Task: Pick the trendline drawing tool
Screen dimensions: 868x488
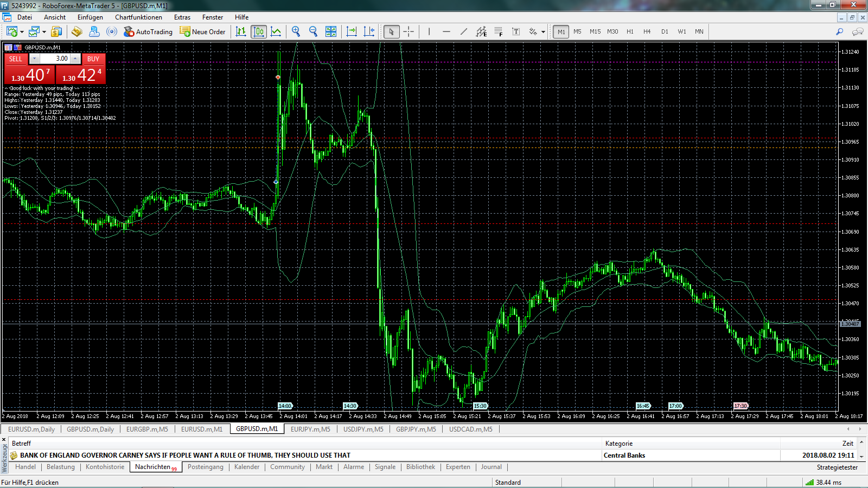Action: [x=464, y=31]
